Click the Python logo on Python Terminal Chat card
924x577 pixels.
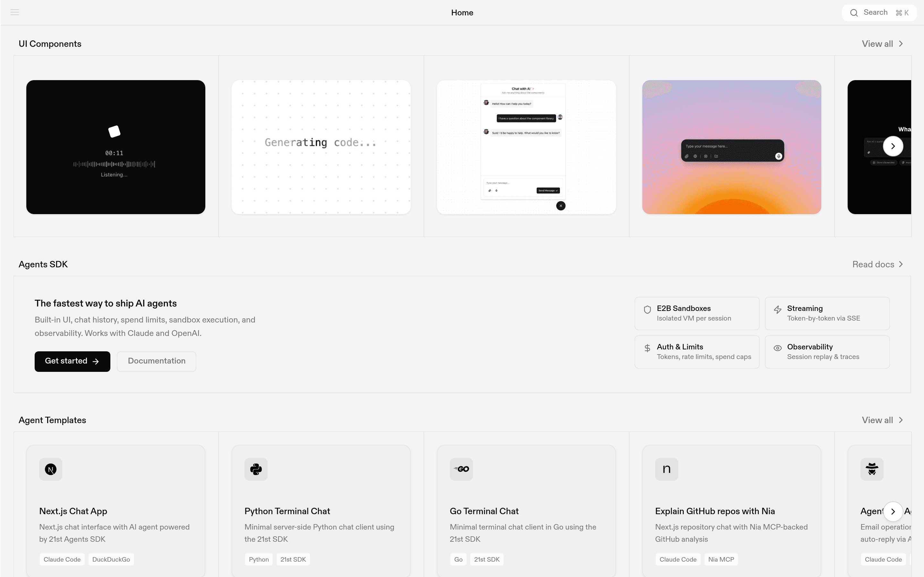255,469
